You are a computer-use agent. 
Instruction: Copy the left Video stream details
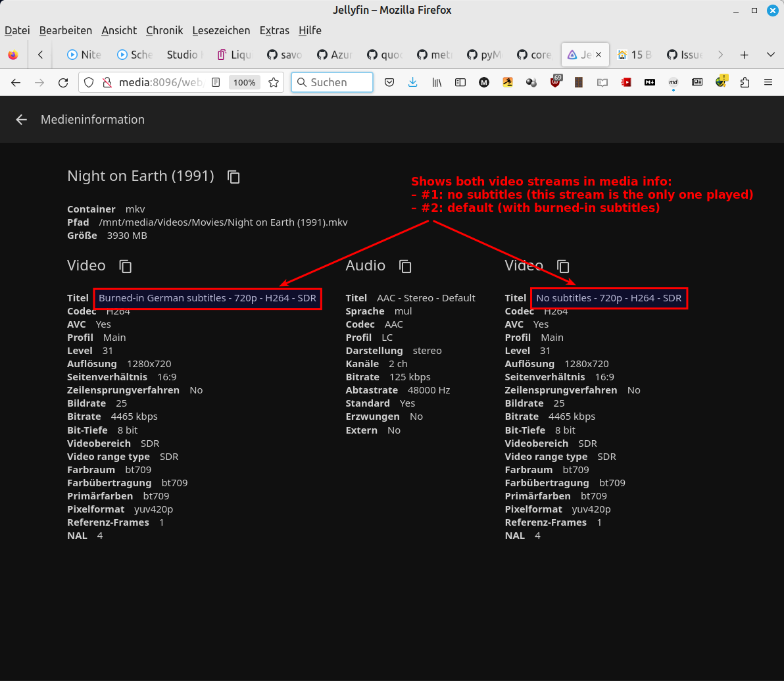124,266
